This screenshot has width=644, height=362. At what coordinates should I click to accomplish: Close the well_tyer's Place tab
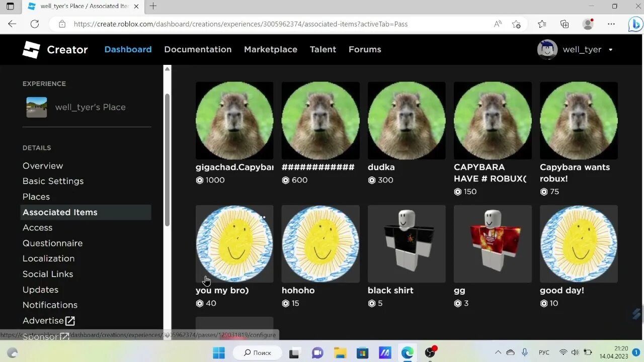pos(136,7)
